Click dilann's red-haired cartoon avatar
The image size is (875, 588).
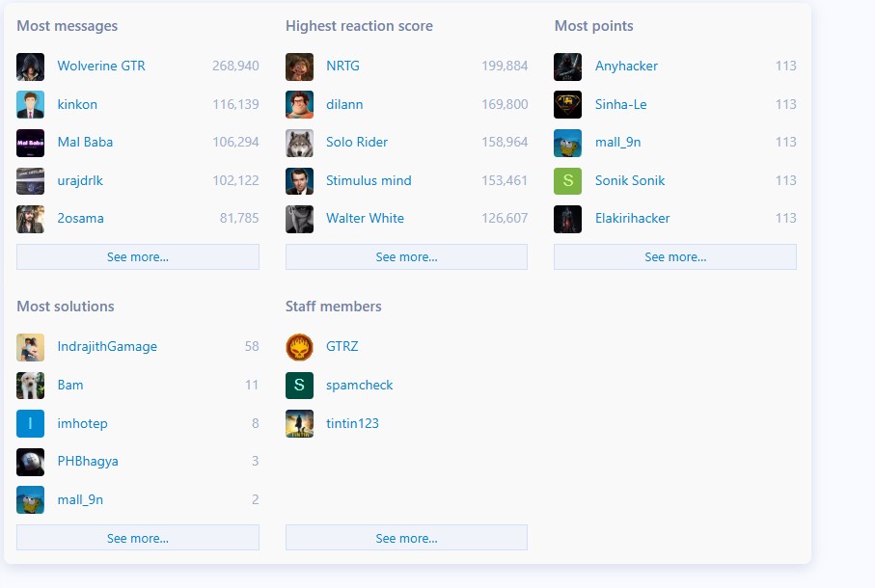[299, 105]
